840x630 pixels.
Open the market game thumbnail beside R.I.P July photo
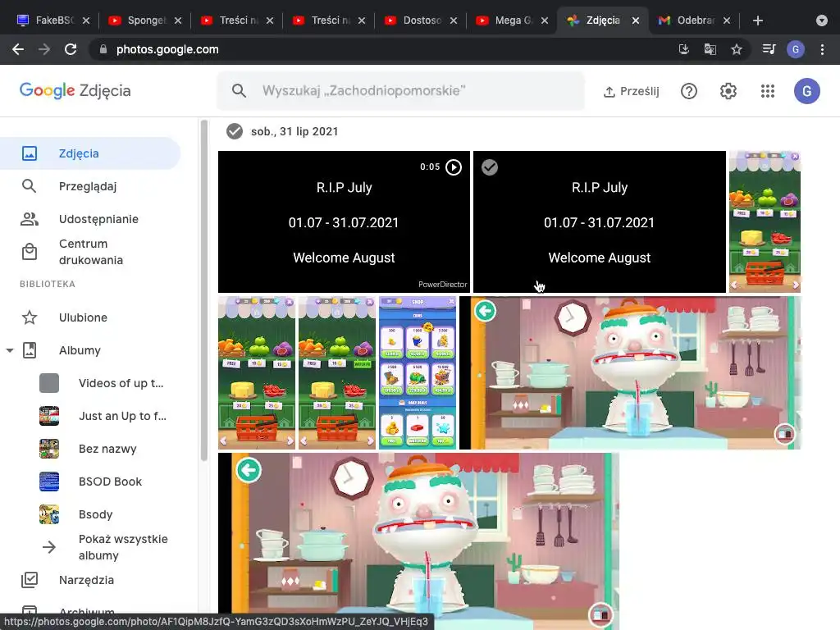765,221
